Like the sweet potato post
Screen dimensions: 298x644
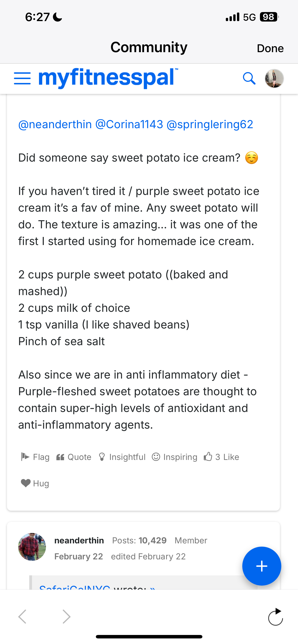[x=221, y=457]
